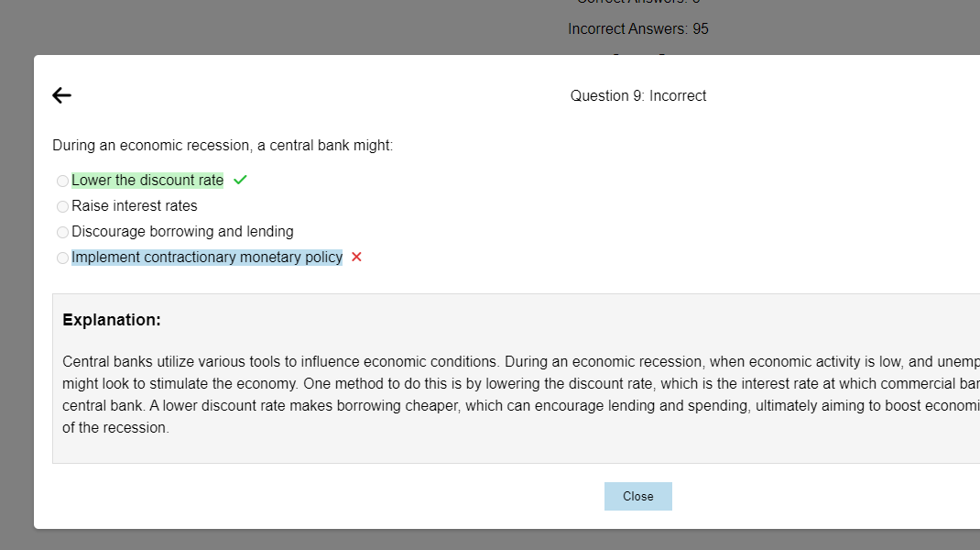Image resolution: width=980 pixels, height=550 pixels.
Task: Click the 'Question 9: Incorrect' header
Action: (637, 95)
